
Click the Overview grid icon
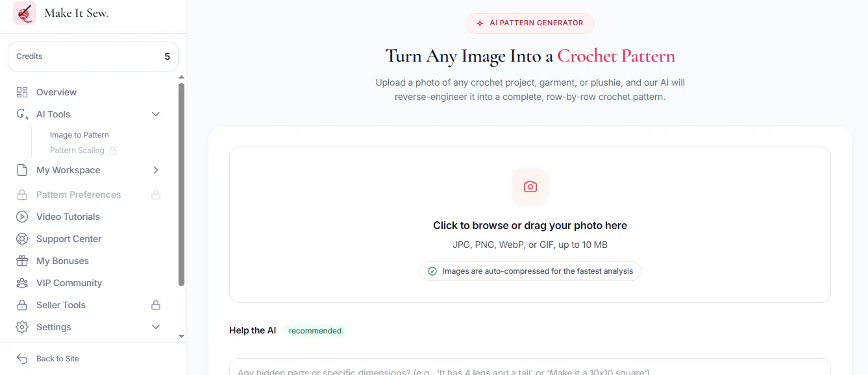pyautogui.click(x=22, y=92)
